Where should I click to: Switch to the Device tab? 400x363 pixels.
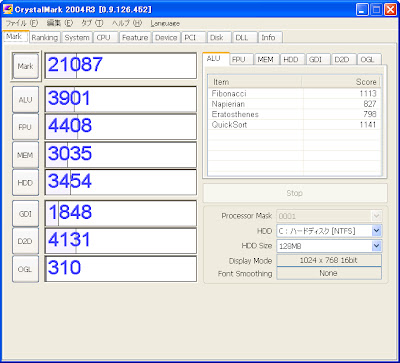tap(166, 38)
